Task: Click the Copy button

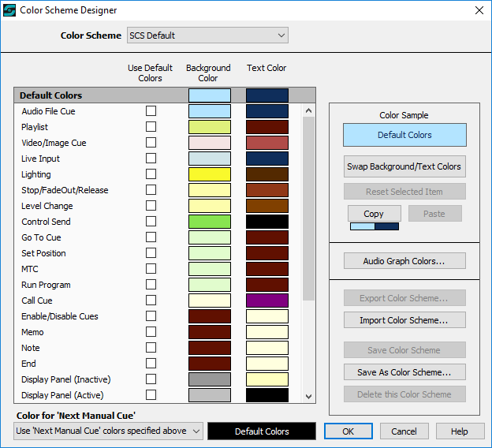Action: click(374, 214)
